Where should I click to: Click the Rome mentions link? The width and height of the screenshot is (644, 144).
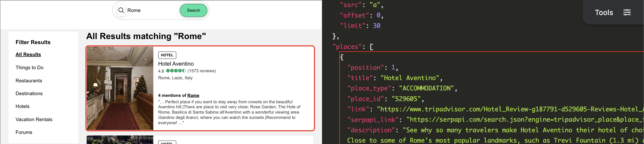(193, 95)
